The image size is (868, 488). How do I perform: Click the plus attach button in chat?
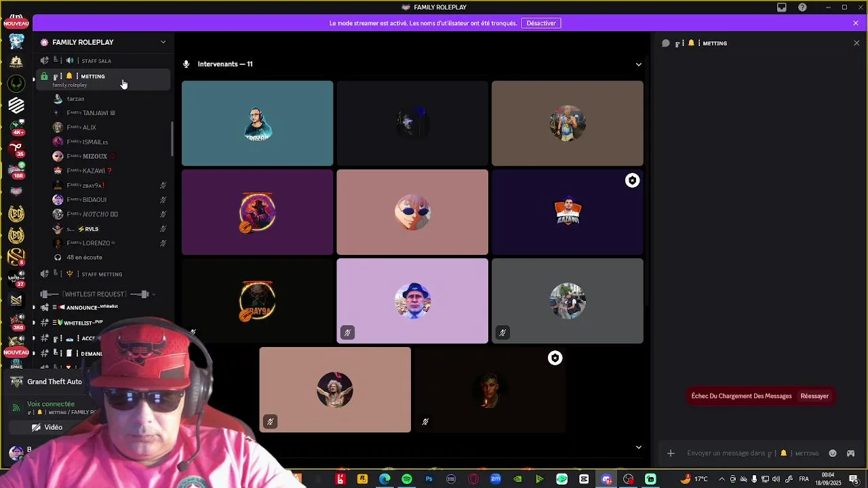[x=671, y=453]
